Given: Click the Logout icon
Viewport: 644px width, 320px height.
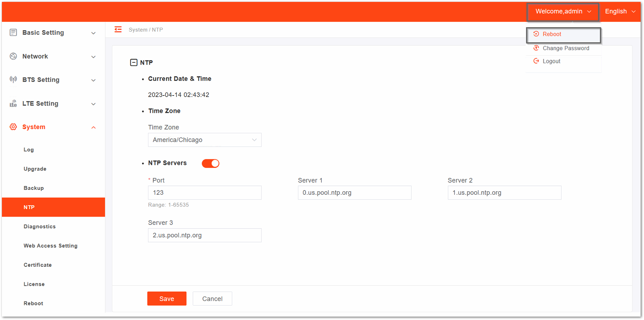Looking at the screenshot, I should click(536, 61).
